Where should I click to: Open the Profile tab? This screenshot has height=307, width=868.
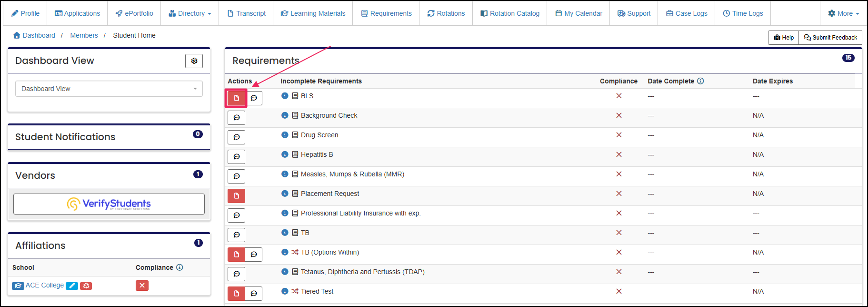click(25, 13)
